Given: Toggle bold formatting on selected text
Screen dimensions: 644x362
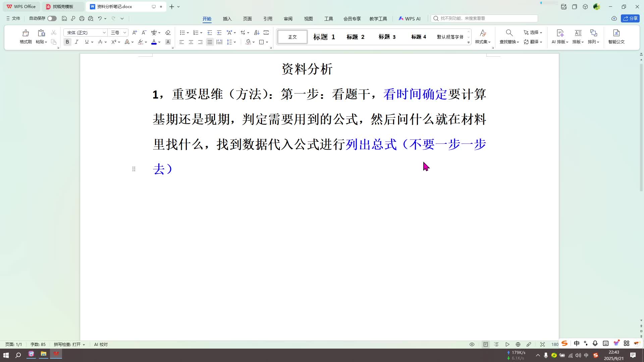Looking at the screenshot, I should 67,42.
